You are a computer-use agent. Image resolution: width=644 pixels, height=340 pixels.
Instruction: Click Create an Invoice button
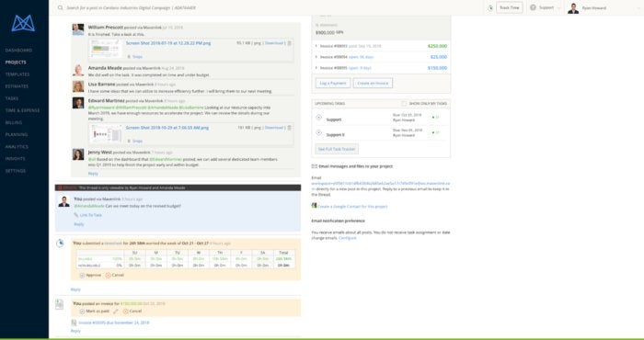(x=373, y=84)
